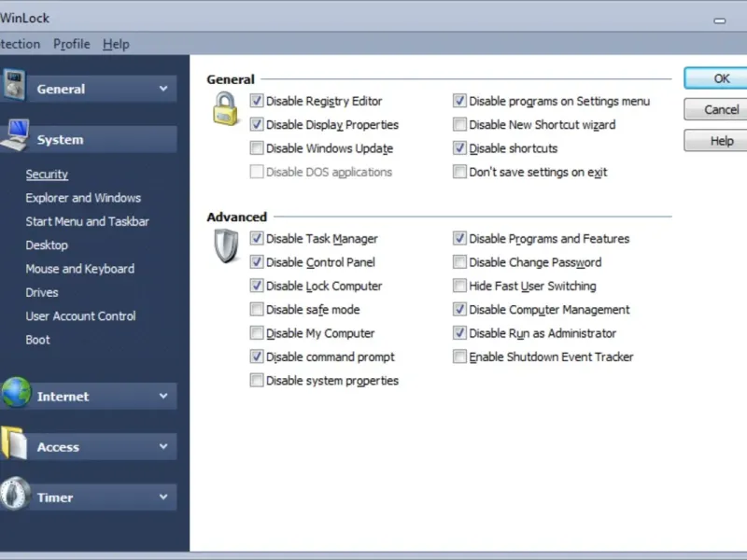Tick the Disable safe mode checkbox

256,310
